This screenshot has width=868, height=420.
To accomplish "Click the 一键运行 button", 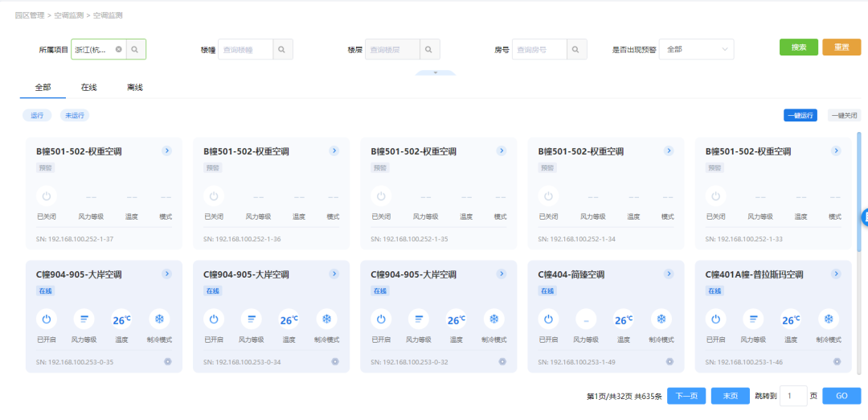I will pos(800,116).
